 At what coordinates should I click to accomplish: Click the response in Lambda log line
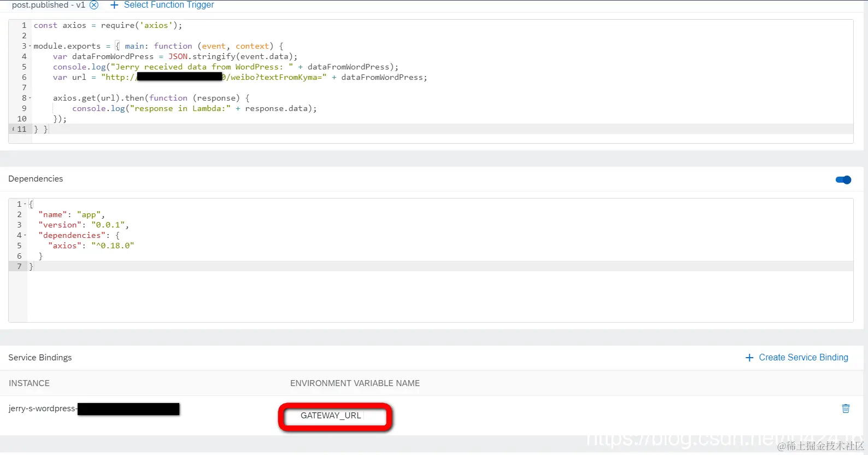coord(195,108)
